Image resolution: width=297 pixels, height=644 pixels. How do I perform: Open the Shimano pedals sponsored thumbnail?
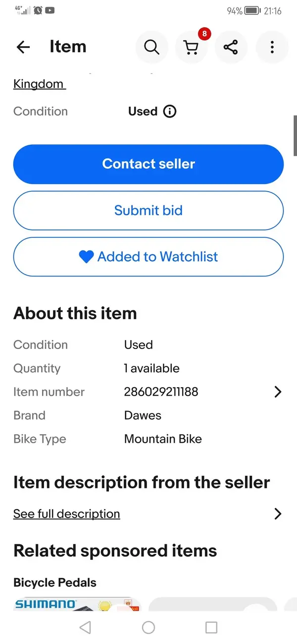pyautogui.click(x=77, y=604)
